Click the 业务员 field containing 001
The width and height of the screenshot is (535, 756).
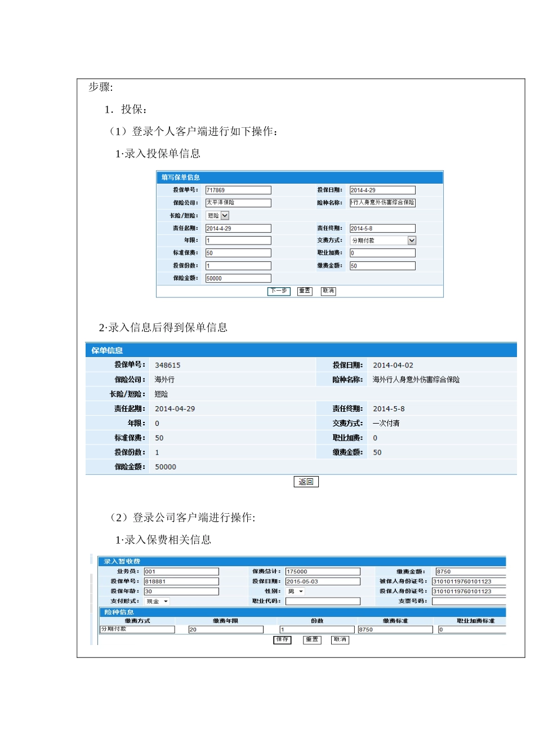click(181, 571)
